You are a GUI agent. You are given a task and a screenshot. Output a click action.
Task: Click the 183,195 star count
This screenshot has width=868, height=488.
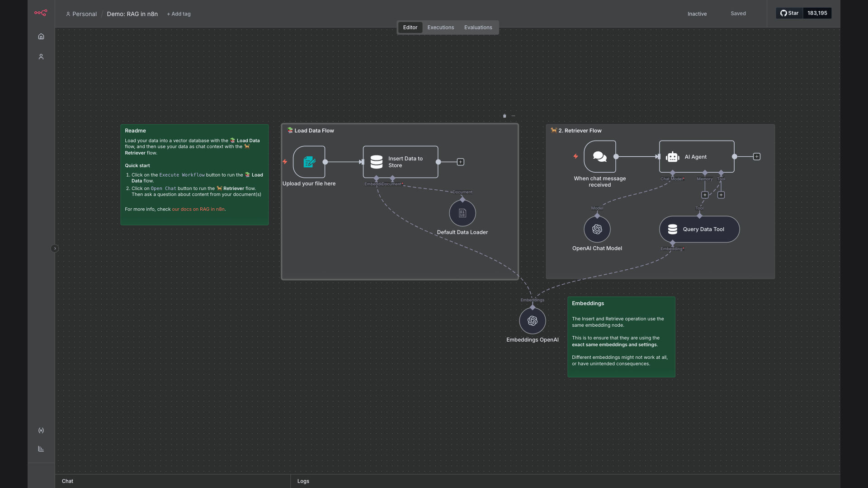coord(817,13)
